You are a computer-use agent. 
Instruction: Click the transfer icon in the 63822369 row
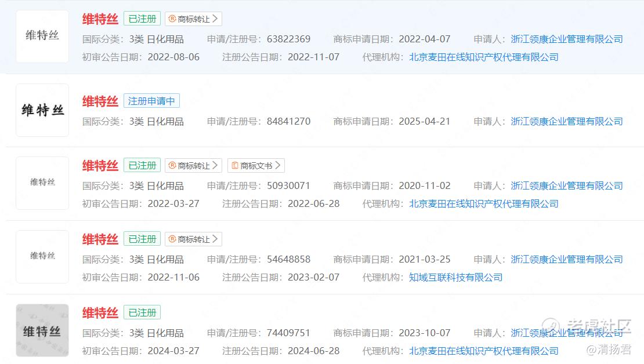click(172, 19)
